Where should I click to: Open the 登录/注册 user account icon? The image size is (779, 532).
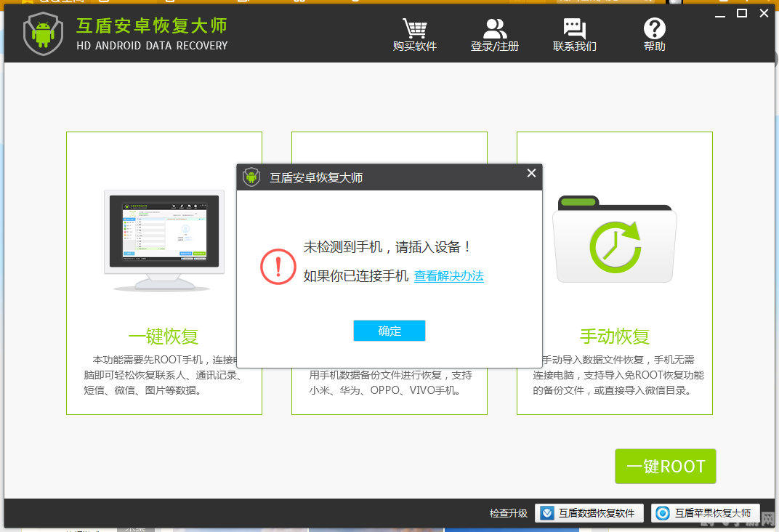coord(494,28)
